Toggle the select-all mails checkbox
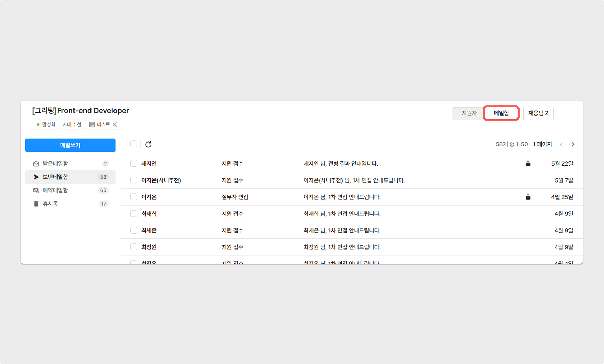Image resolution: width=604 pixels, height=364 pixels. [134, 144]
